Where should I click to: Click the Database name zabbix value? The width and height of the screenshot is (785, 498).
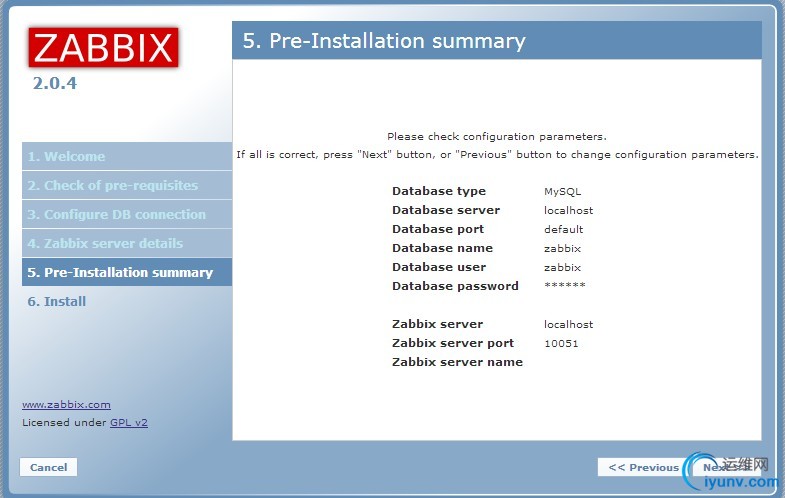(562, 248)
